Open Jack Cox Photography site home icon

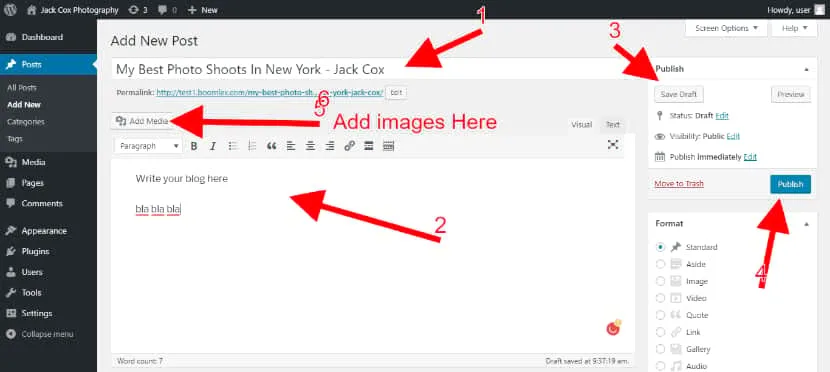[x=32, y=10]
